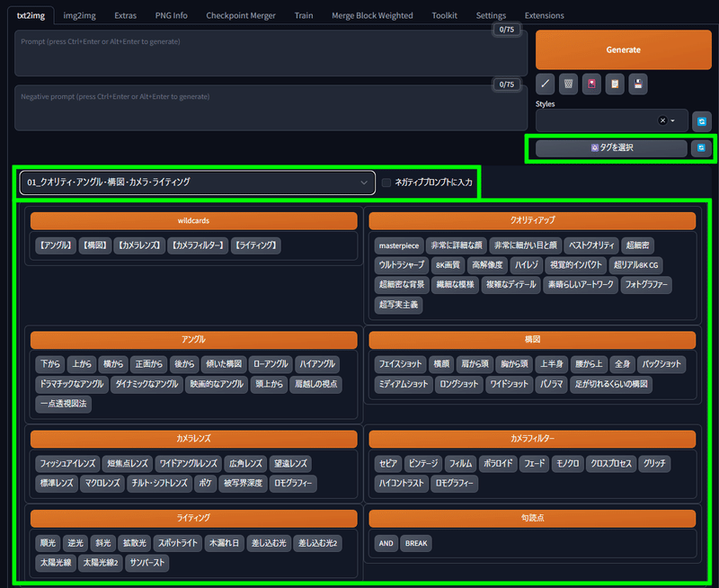Viewport: 719px width, 588px height.
Task: Save current prompt as style with floppy icon
Action: coord(639,84)
